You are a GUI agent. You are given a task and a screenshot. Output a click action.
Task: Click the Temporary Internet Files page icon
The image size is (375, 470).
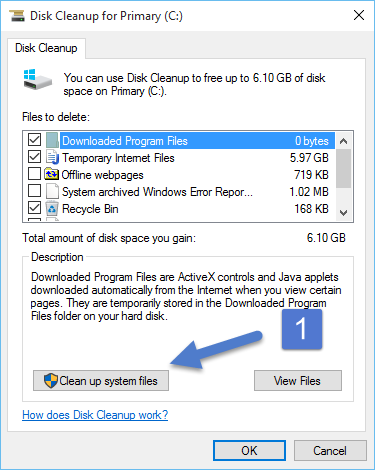(x=52, y=158)
